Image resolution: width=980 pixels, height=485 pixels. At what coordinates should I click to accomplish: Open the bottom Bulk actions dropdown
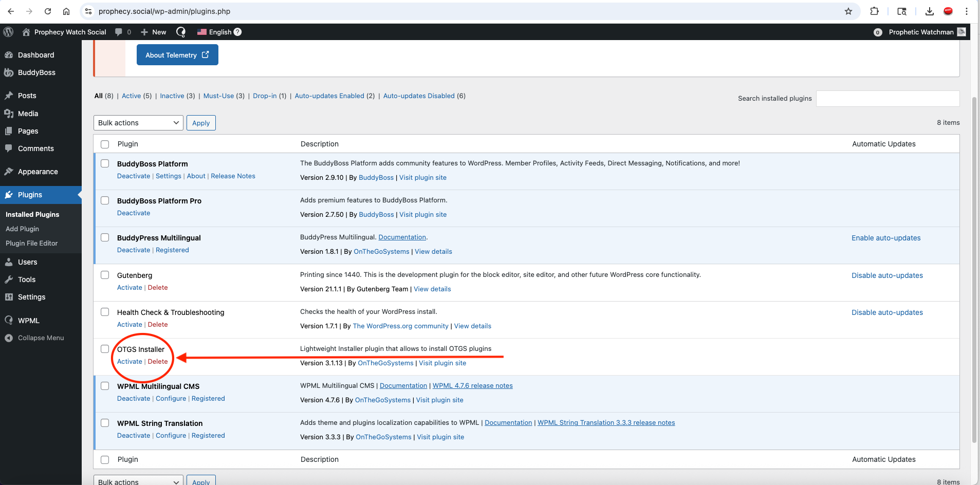138,481
